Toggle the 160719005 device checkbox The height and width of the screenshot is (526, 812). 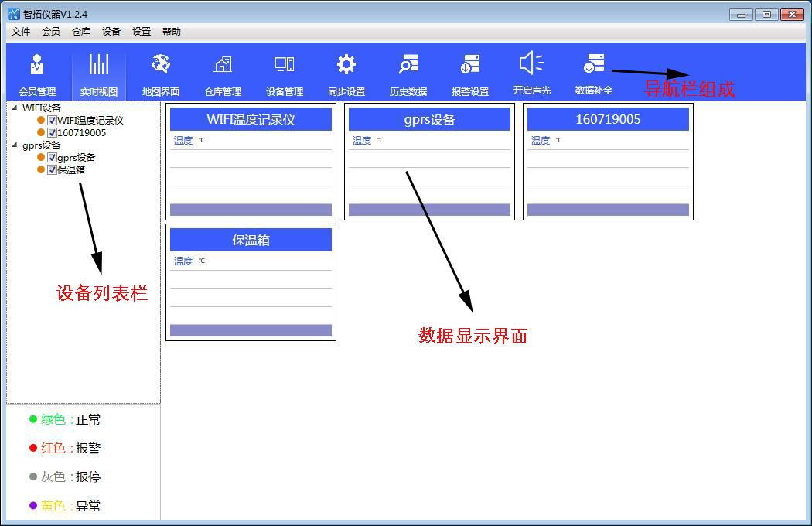point(52,133)
